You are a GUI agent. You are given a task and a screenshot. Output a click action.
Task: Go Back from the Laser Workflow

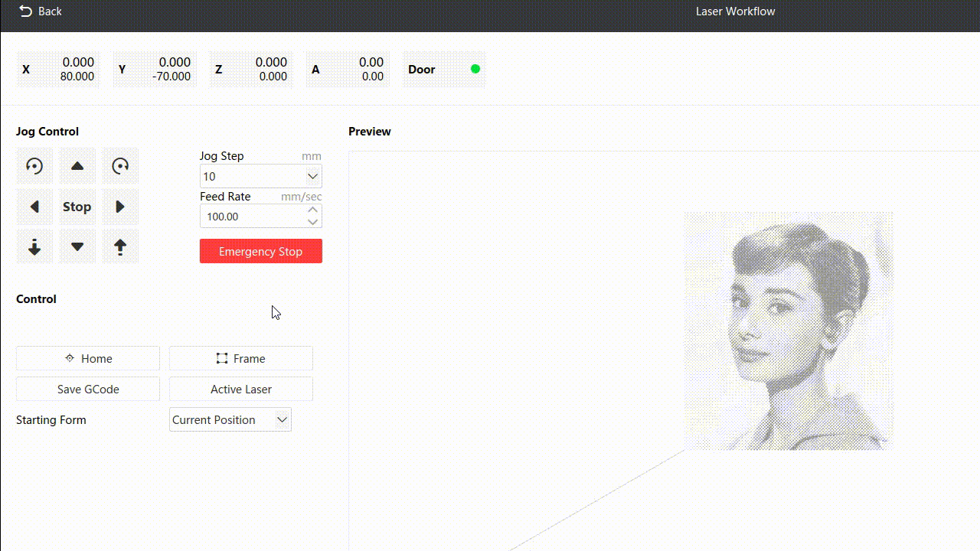[x=40, y=11]
